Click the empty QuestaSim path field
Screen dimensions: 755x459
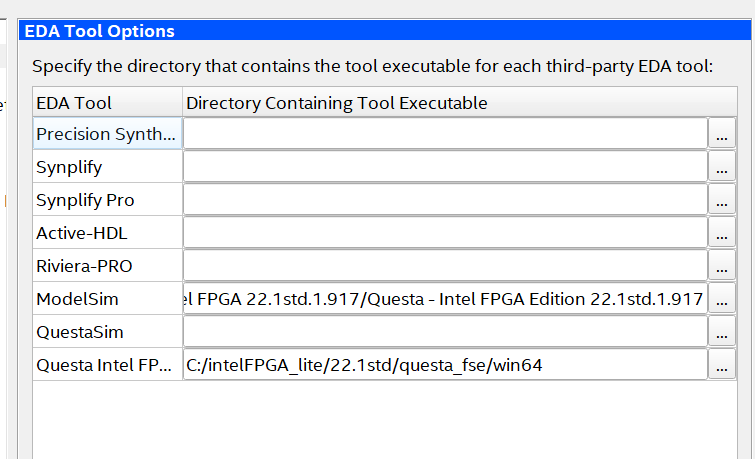pyautogui.click(x=445, y=332)
